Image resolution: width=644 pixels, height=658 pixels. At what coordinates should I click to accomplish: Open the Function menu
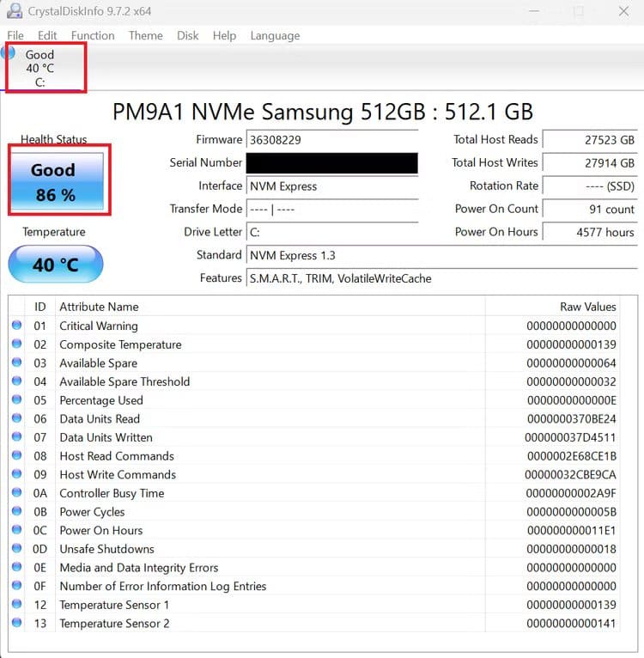[x=93, y=35]
